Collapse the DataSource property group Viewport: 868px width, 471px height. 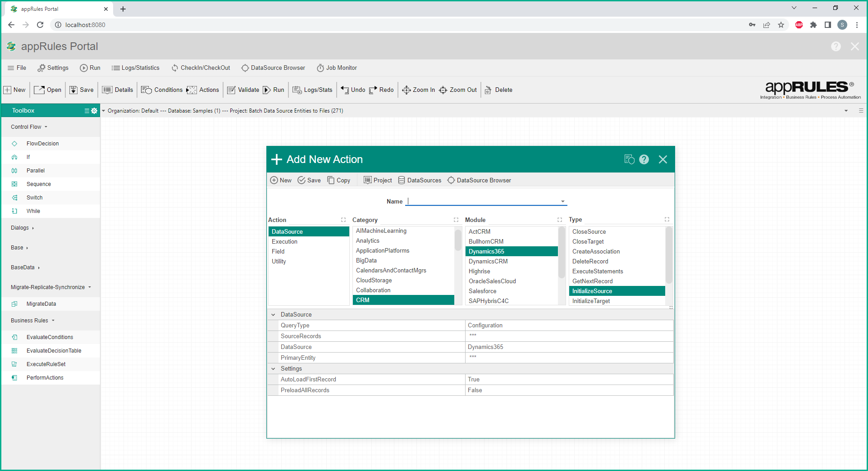pyautogui.click(x=273, y=315)
